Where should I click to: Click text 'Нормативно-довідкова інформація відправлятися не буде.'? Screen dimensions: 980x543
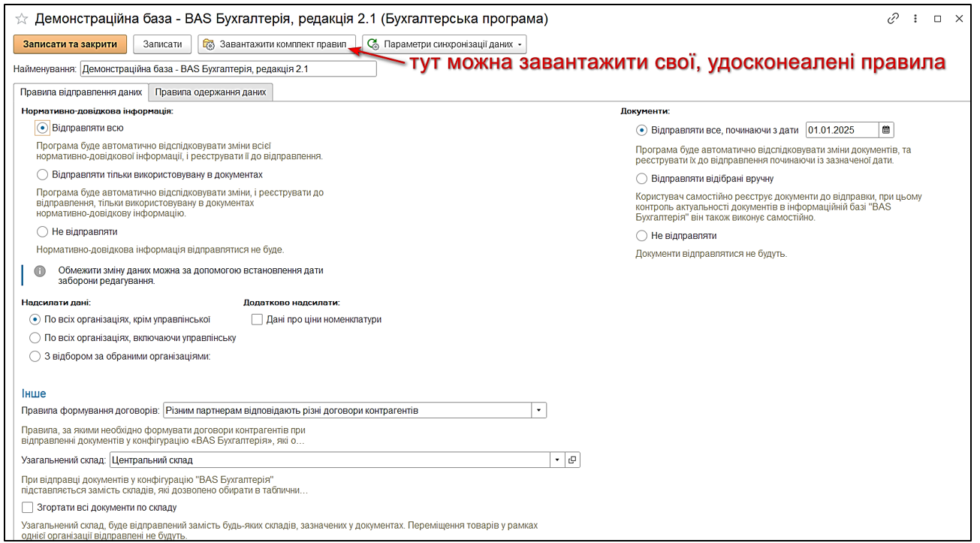point(161,249)
